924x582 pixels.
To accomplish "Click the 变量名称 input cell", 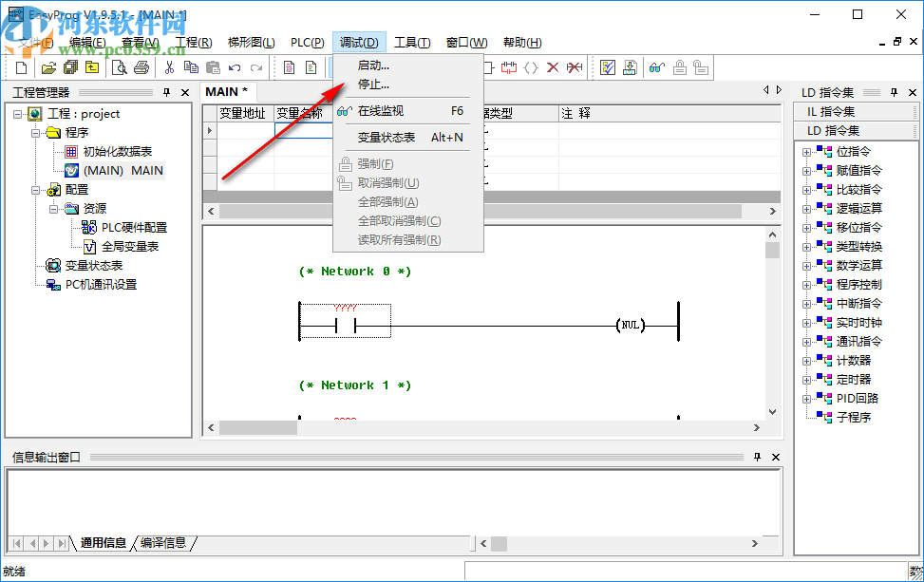I will pyautogui.click(x=304, y=130).
